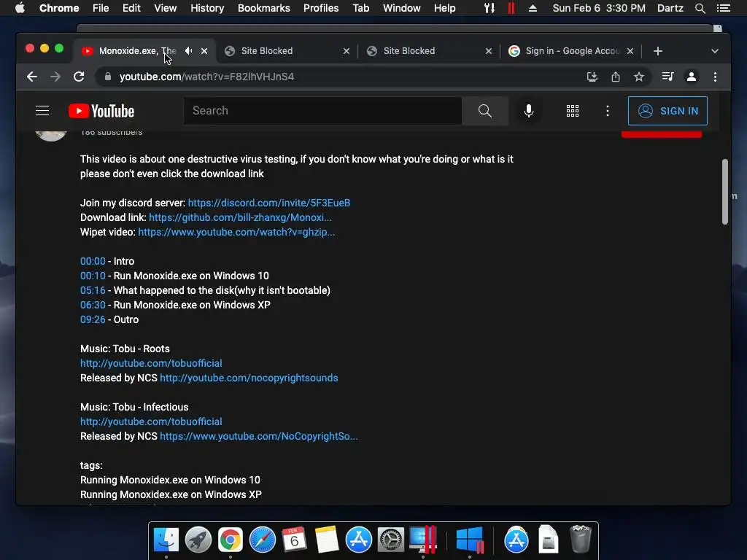Open Finder from the dock
747x560 pixels.
(x=166, y=540)
